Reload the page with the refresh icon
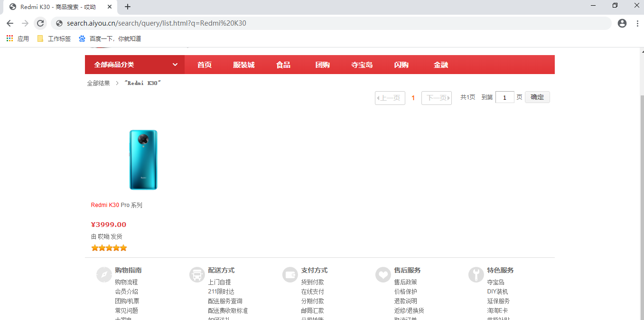Screen dimensions: 644x320 [40, 23]
